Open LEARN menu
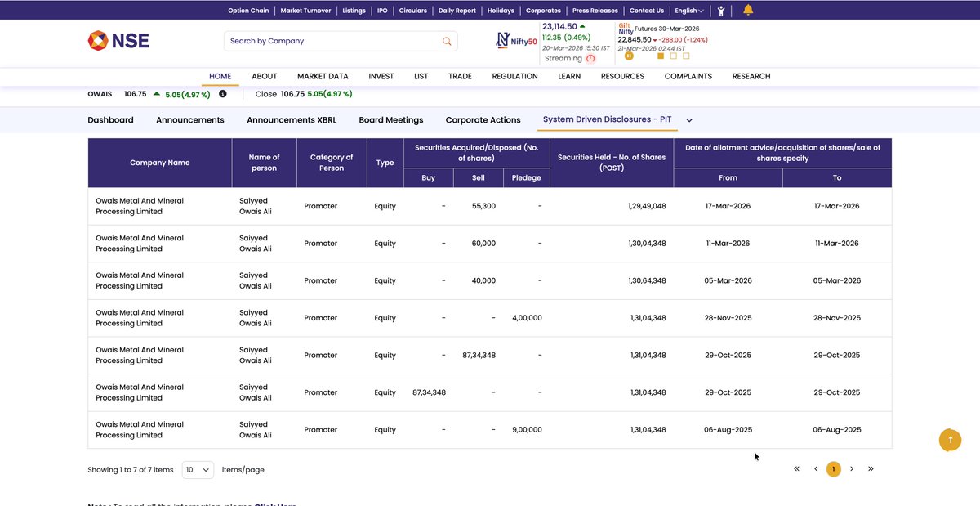This screenshot has height=506, width=980. (x=569, y=76)
